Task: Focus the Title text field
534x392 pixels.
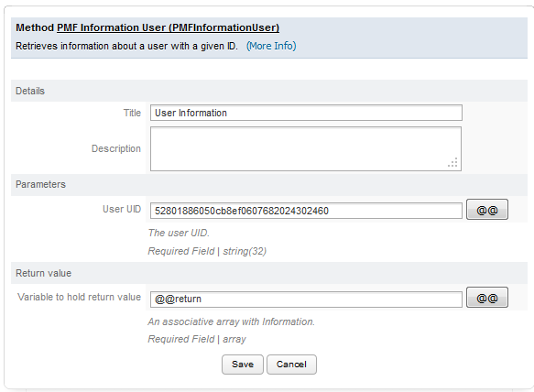Action: [306, 113]
